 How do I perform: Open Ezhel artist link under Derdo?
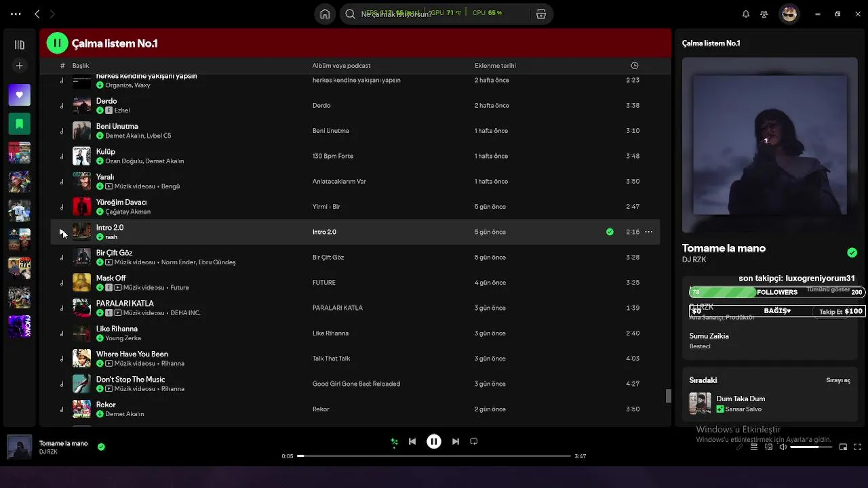coord(122,110)
